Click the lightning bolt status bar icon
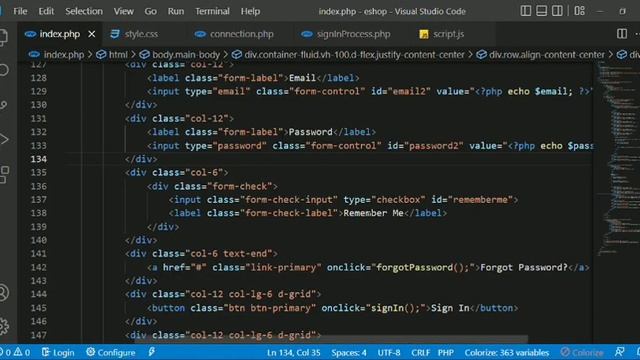This screenshot has width=640, height=360. pos(151,352)
